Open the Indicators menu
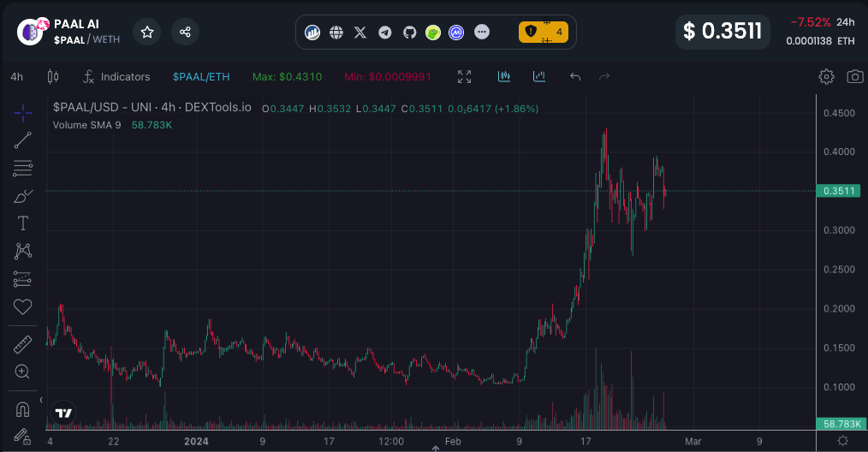Screen dimensions: 868x452 tap(116, 77)
